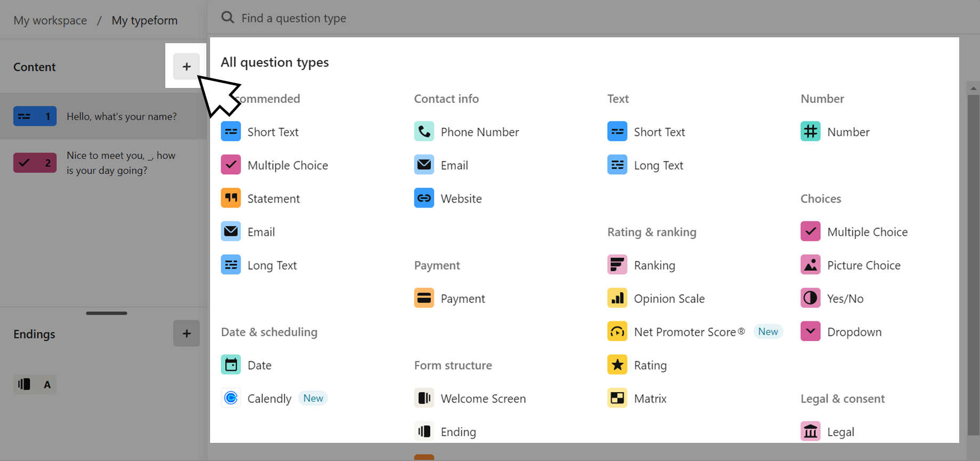This screenshot has height=461, width=980.
Task: Choose Picture Choice question type
Action: click(851, 265)
